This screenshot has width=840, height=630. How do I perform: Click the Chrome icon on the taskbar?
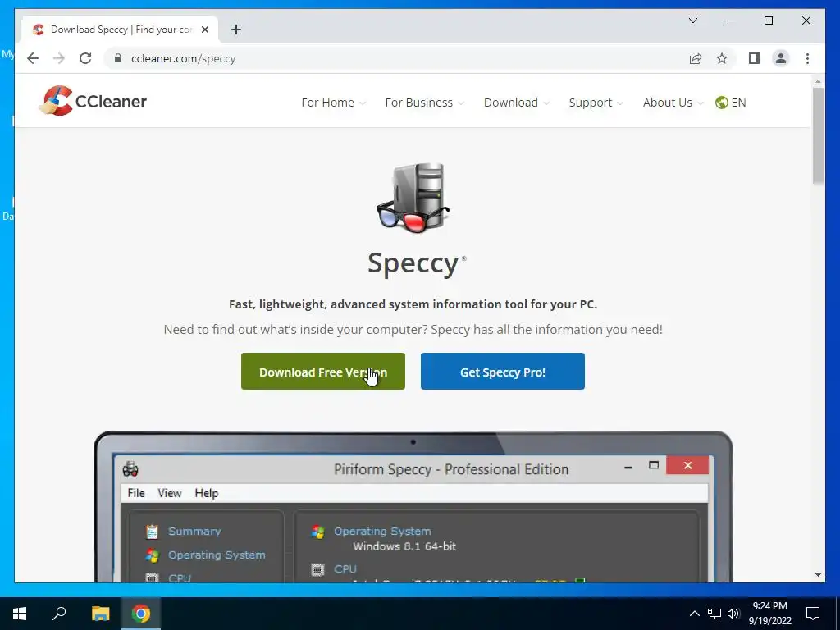coord(141,614)
